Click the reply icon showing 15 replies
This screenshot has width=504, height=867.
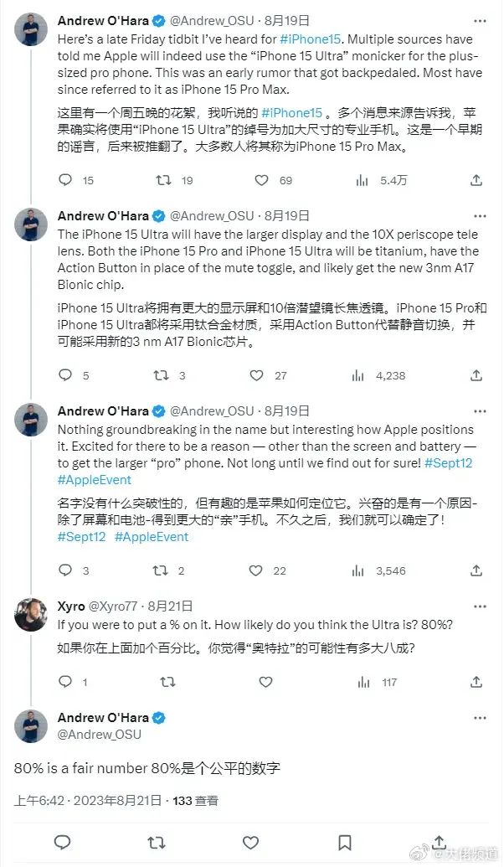pos(65,180)
